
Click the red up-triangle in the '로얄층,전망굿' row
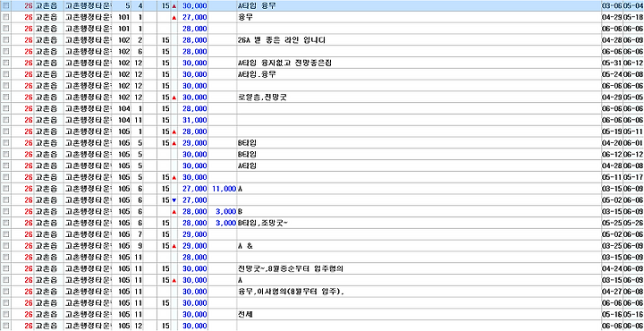point(174,98)
